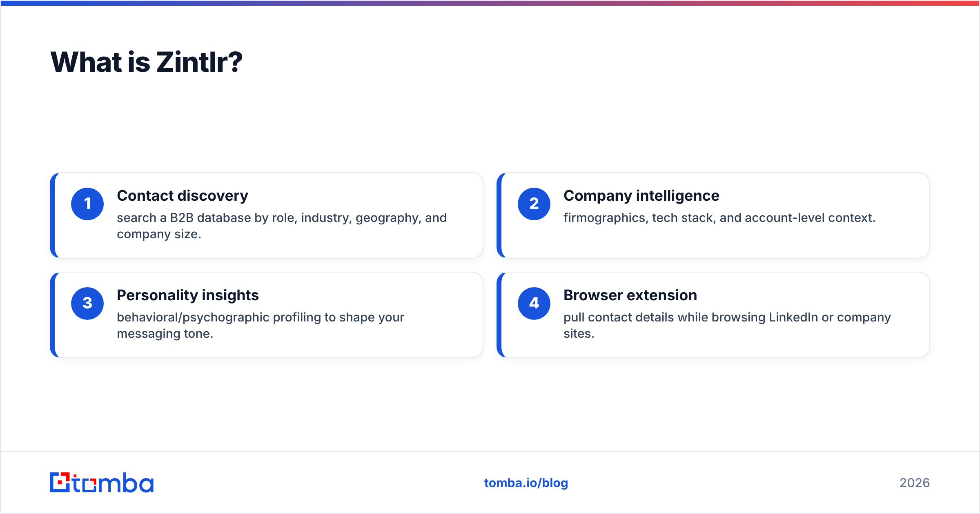The image size is (980, 514).
Task: Click the number 4 circle badge
Action: (x=534, y=304)
